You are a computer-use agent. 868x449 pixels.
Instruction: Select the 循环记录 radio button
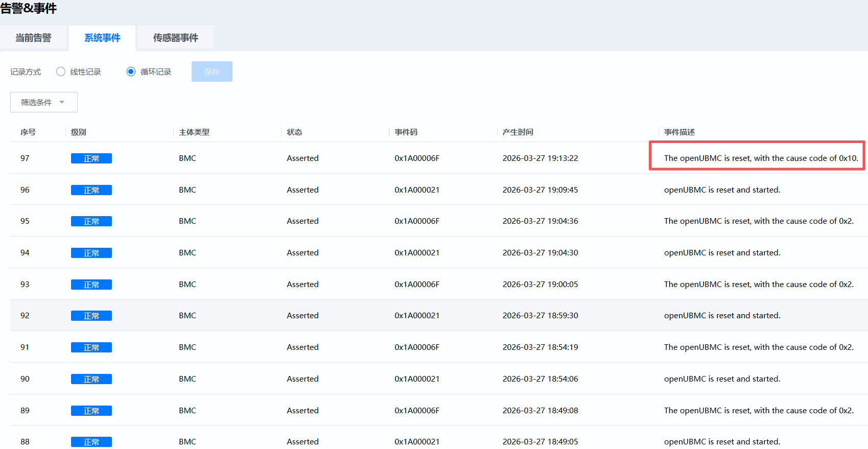(131, 72)
